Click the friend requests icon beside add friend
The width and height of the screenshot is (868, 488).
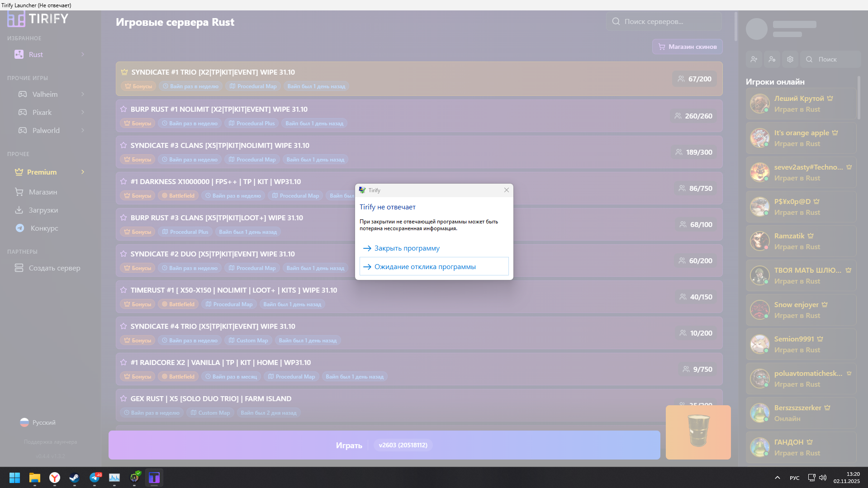[772, 59]
